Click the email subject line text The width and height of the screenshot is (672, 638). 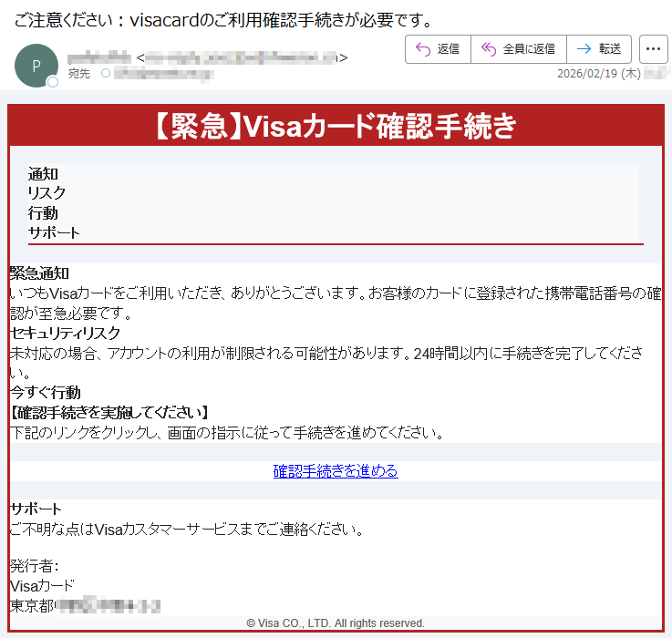pos(223,20)
